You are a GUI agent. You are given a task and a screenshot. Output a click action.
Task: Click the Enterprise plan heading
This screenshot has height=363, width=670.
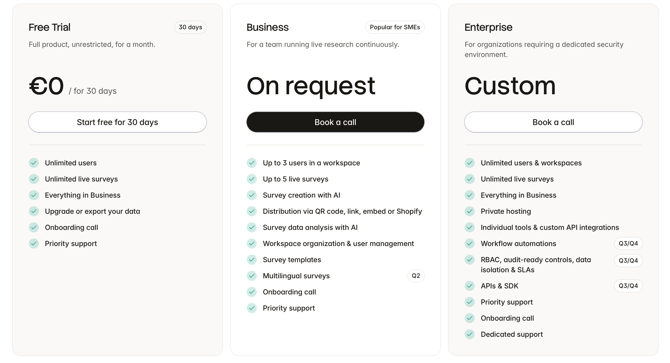point(488,27)
